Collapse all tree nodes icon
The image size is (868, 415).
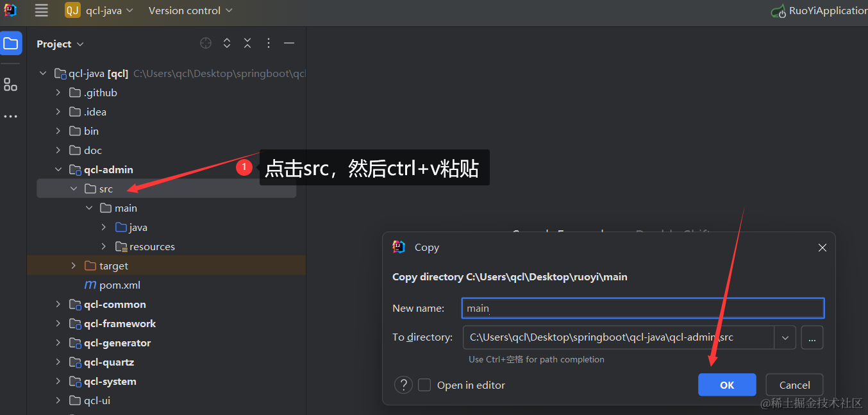pyautogui.click(x=247, y=44)
